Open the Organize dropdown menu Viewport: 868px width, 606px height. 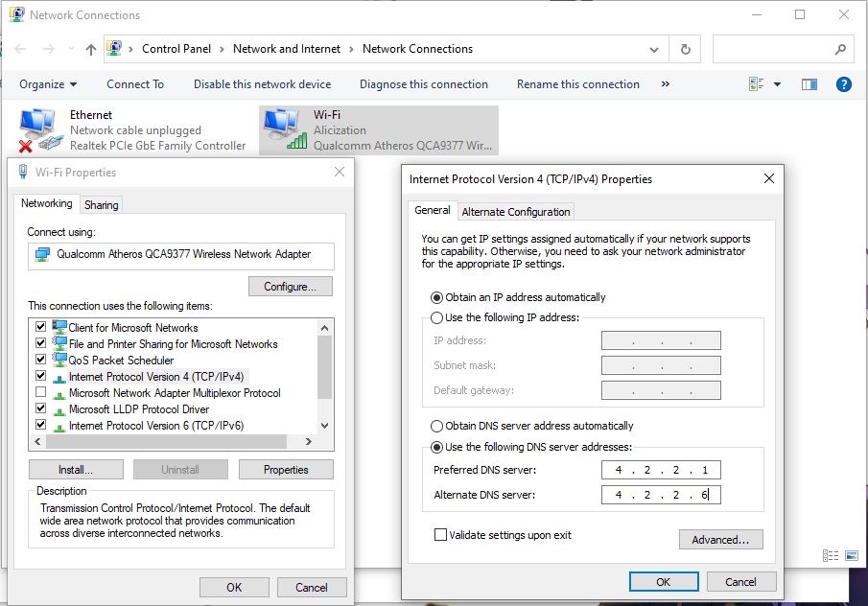click(48, 84)
